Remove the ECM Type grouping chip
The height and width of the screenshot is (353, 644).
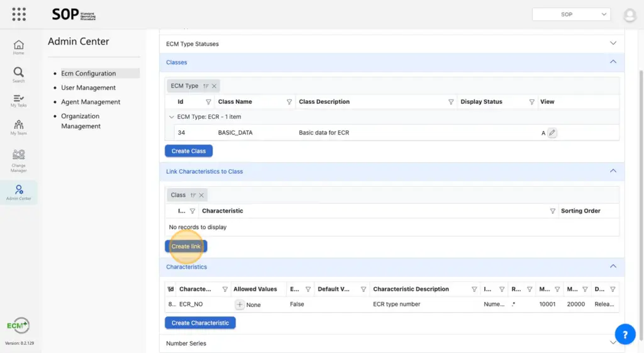(x=214, y=86)
